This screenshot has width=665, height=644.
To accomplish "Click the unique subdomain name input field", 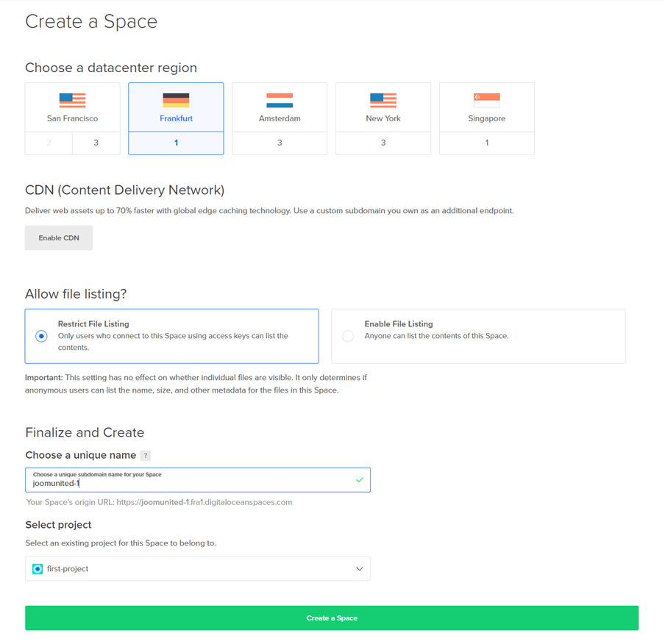I will coord(191,484).
